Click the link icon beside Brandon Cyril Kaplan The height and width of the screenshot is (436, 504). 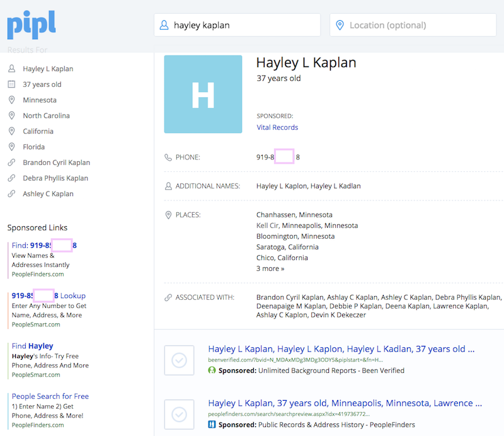tap(11, 163)
